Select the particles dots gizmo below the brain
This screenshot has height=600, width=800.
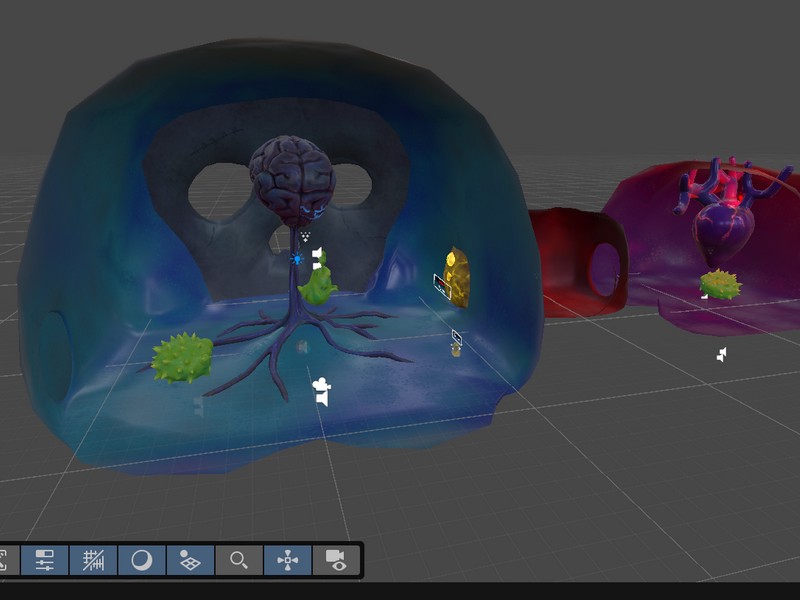coord(305,236)
